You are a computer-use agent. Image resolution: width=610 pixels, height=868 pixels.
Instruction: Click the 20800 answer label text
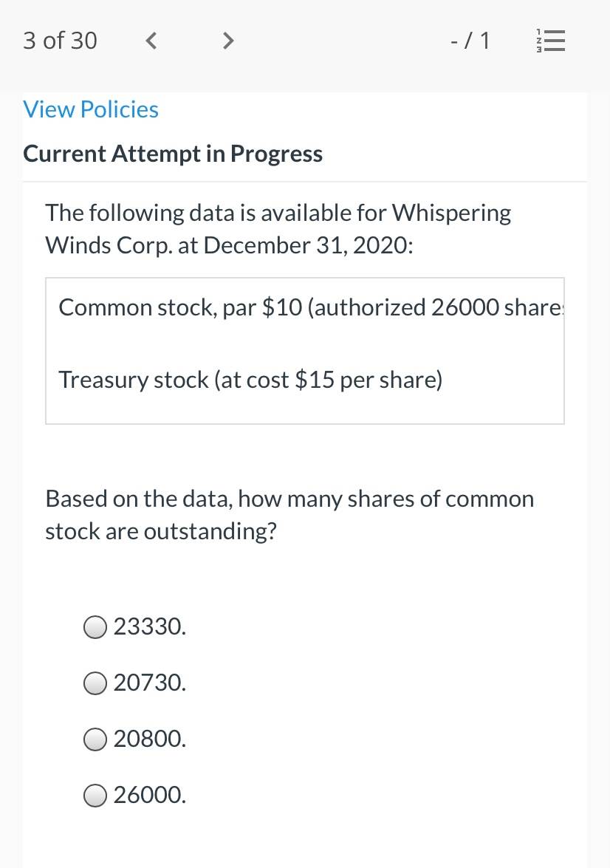[x=150, y=739]
